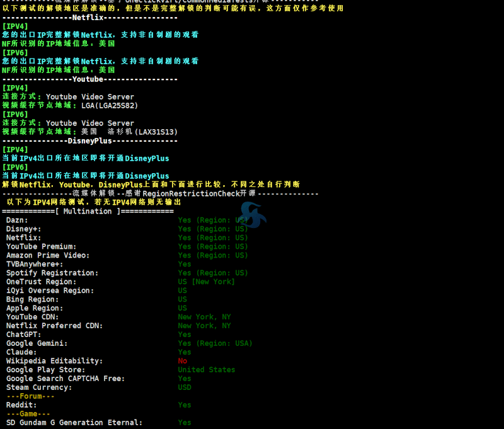This screenshot has height=429, width=504.
Task: Click SD Gundam G Generation Eternal: label
Action: point(74,423)
